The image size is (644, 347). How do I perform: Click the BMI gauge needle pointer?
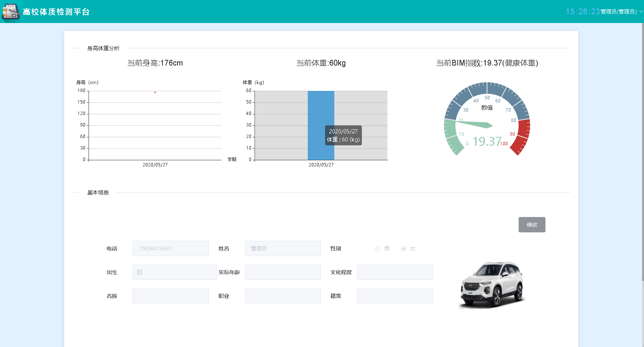coord(474,124)
